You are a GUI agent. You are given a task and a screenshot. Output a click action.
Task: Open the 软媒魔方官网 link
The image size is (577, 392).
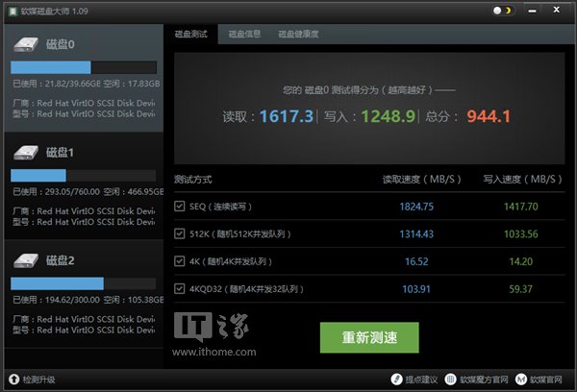484,380
